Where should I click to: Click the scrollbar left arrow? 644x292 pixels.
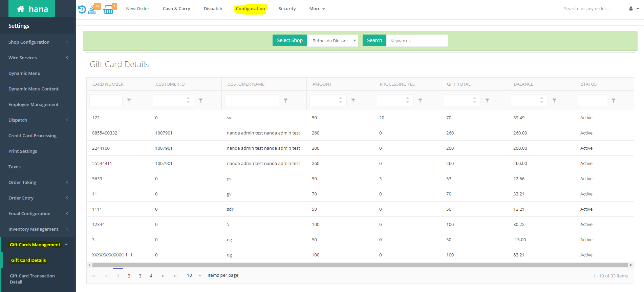[x=89, y=265]
